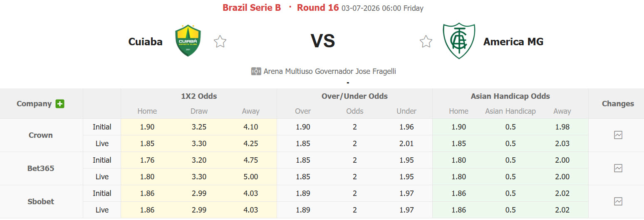Image resolution: width=644 pixels, height=220 pixels.
Task: Open the America MG team name link
Action: click(513, 42)
